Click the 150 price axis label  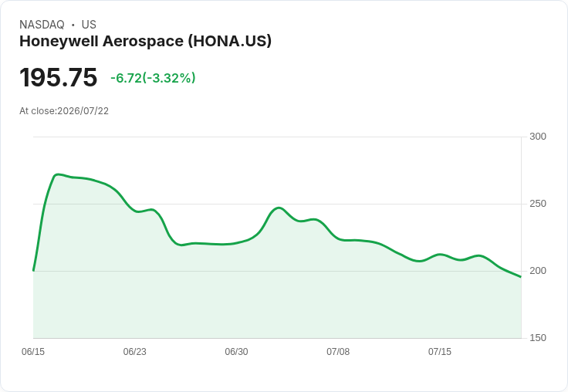(538, 338)
